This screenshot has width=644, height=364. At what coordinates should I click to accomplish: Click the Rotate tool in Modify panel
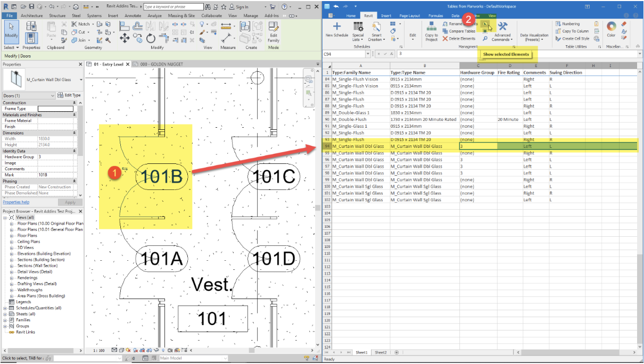coord(151,38)
